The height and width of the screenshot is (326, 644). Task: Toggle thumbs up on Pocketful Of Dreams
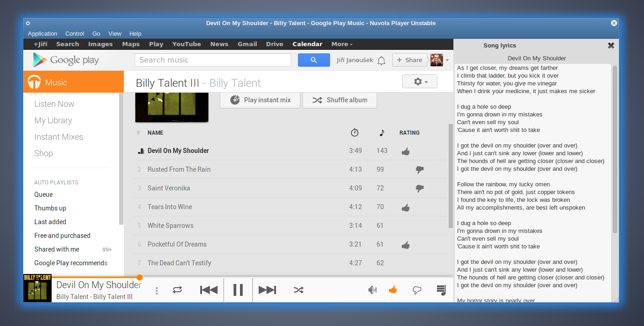(405, 245)
